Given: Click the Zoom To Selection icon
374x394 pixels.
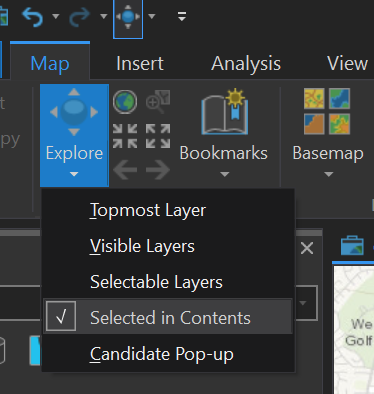Looking at the screenshot, I should click(x=158, y=102).
